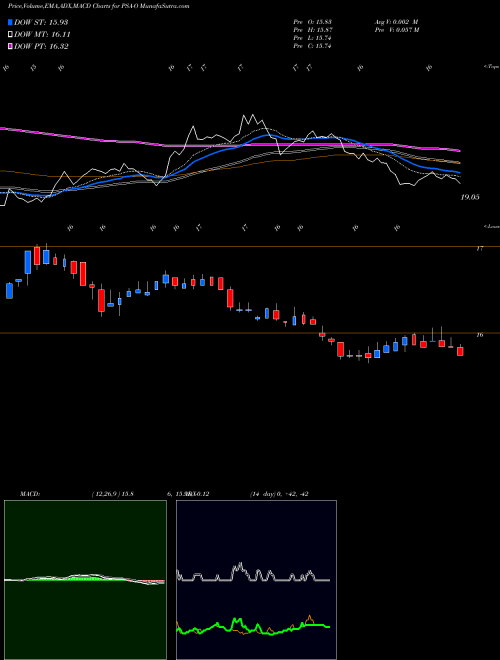Viewport: 500px width, 660px height.
Task: Click the white DOW MT legend swatch
Action: 10,34
